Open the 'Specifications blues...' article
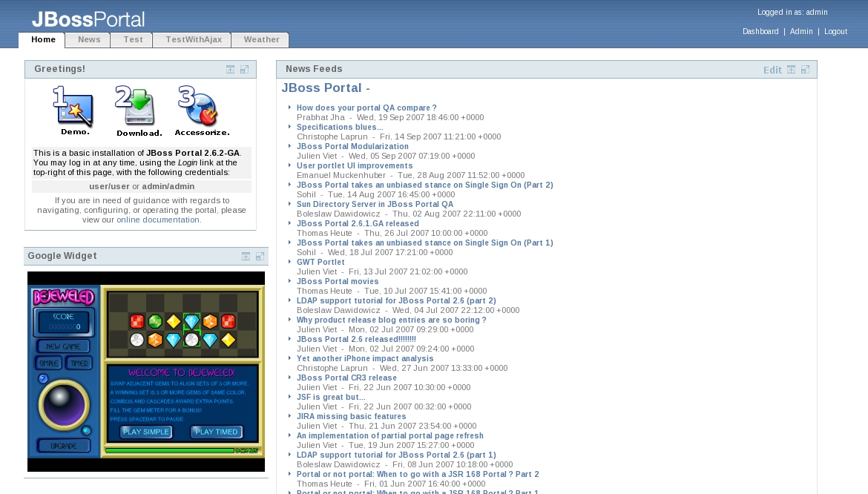 [x=340, y=128]
